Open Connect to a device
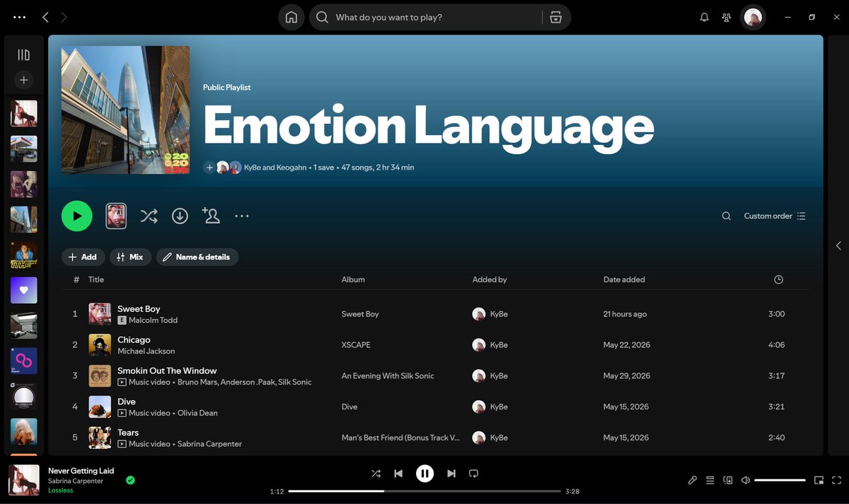 (728, 481)
